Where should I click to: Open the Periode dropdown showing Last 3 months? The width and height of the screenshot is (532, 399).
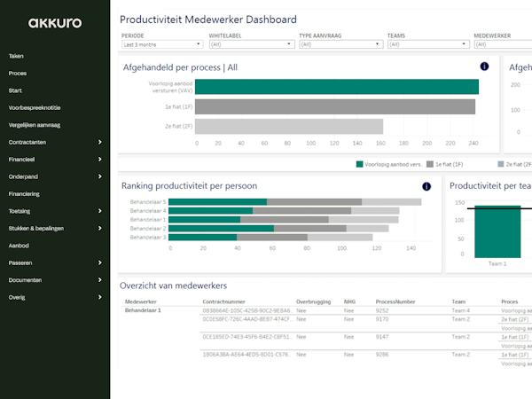162,44
